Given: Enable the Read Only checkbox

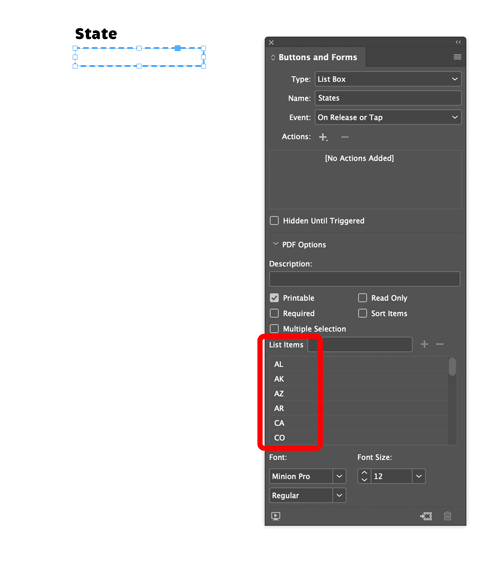Looking at the screenshot, I should coord(362,298).
